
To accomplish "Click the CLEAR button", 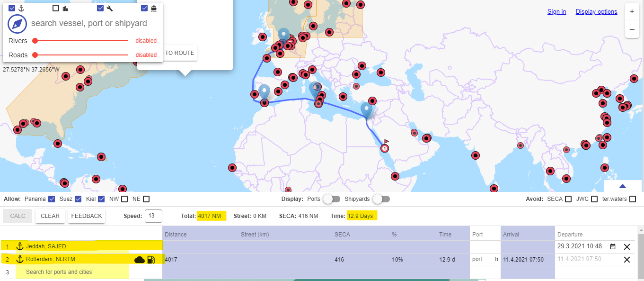I will click(50, 216).
